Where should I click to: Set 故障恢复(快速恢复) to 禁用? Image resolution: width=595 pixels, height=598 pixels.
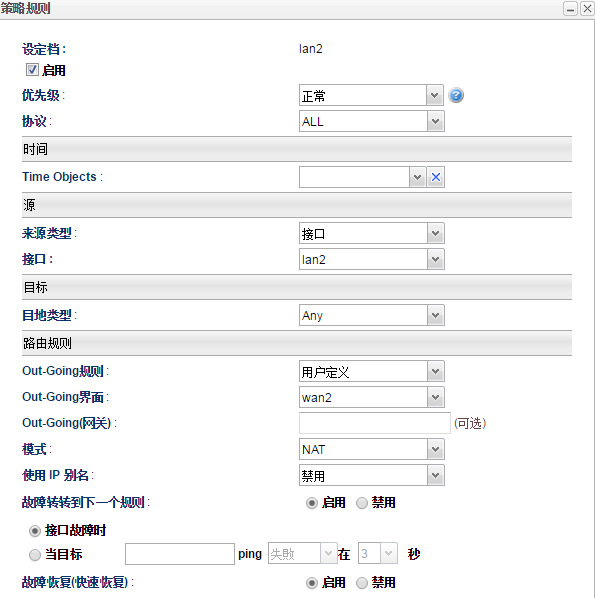362,583
